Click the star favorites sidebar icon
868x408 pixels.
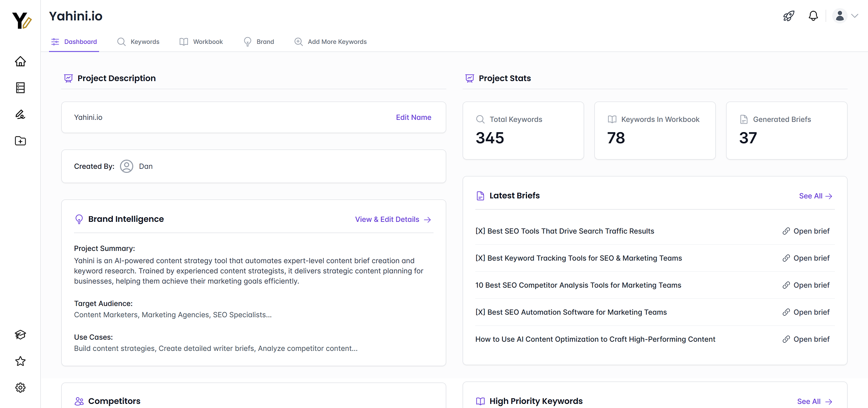click(20, 361)
